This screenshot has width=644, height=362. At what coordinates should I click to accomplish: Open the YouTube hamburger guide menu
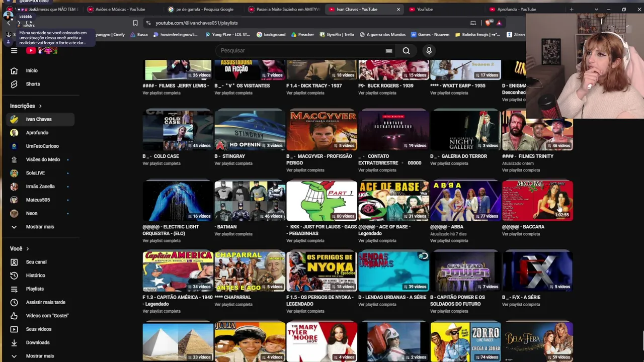(14, 50)
